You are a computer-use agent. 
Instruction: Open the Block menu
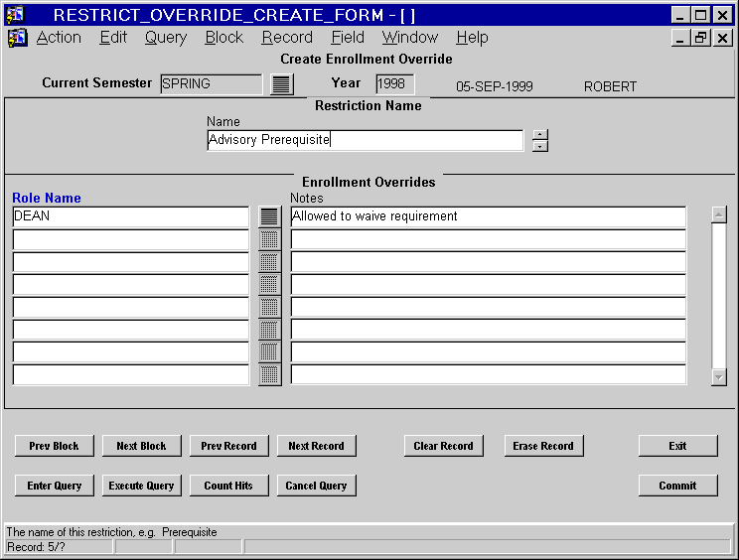pos(224,37)
